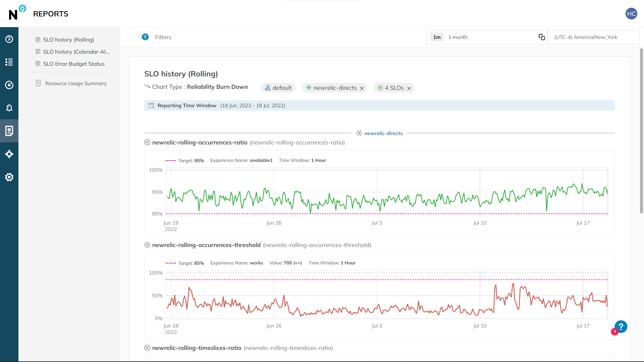Expand SLO Error Budget Status report

click(74, 64)
